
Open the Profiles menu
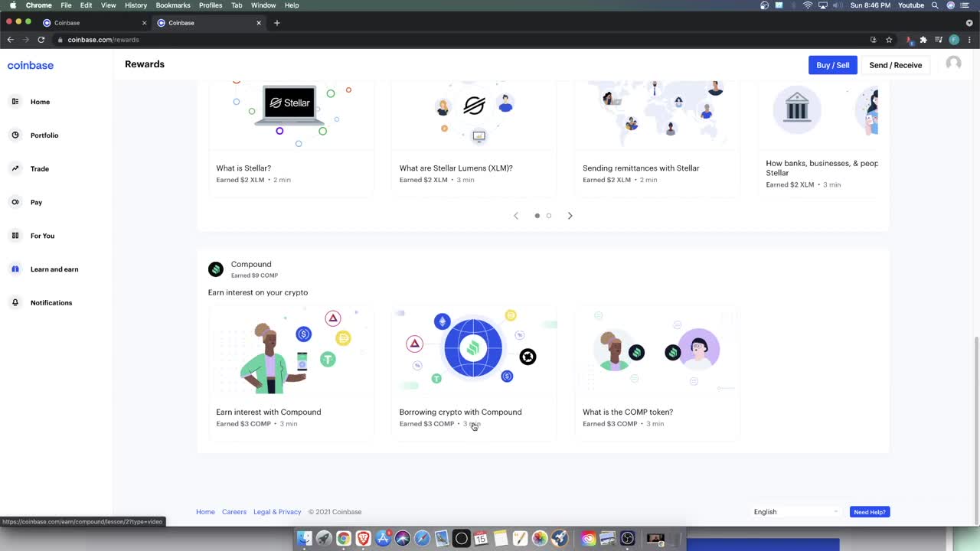coord(211,5)
